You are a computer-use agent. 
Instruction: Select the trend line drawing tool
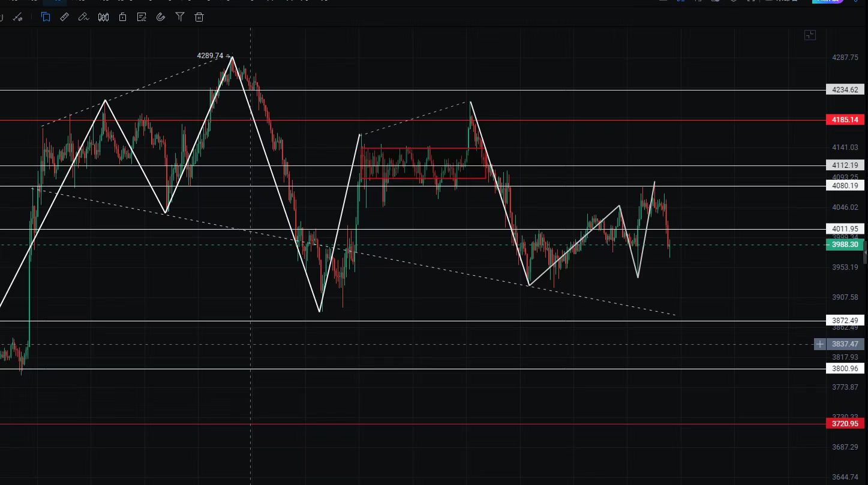point(17,17)
